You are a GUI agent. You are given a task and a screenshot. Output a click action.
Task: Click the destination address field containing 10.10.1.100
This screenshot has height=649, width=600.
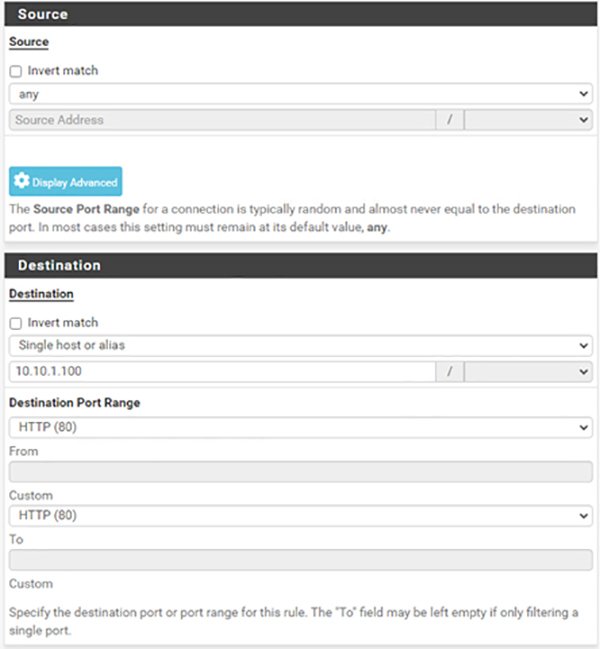(x=222, y=371)
